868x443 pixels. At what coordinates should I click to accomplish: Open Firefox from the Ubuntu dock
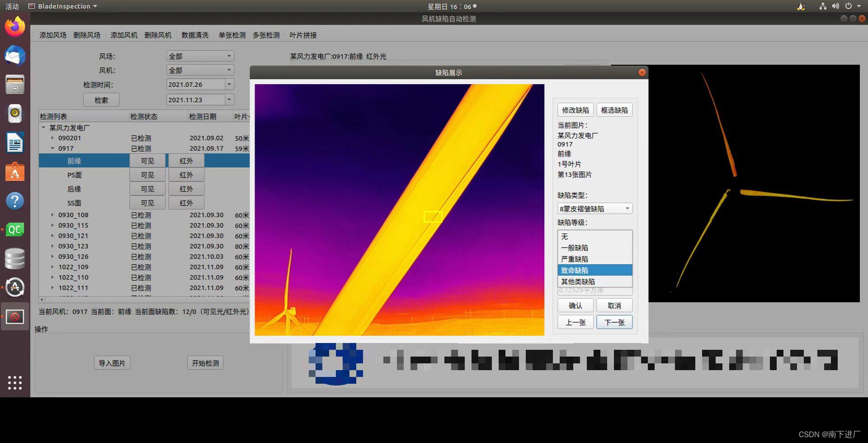pos(15,27)
